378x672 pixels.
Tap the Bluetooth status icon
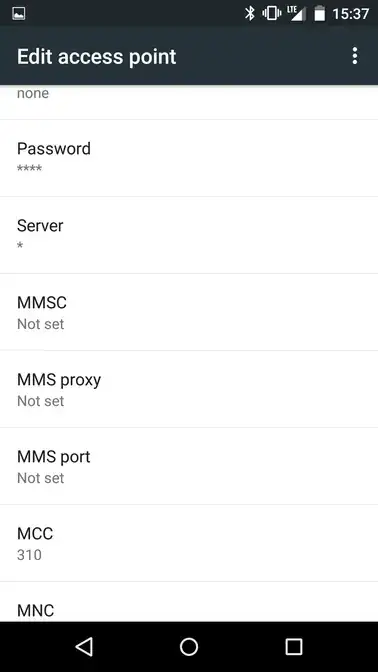click(x=249, y=14)
